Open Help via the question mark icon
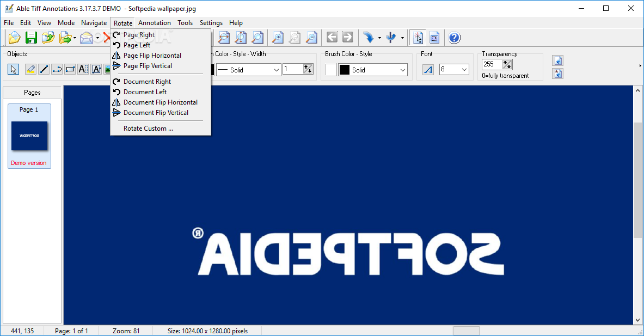The width and height of the screenshot is (644, 336). [454, 38]
